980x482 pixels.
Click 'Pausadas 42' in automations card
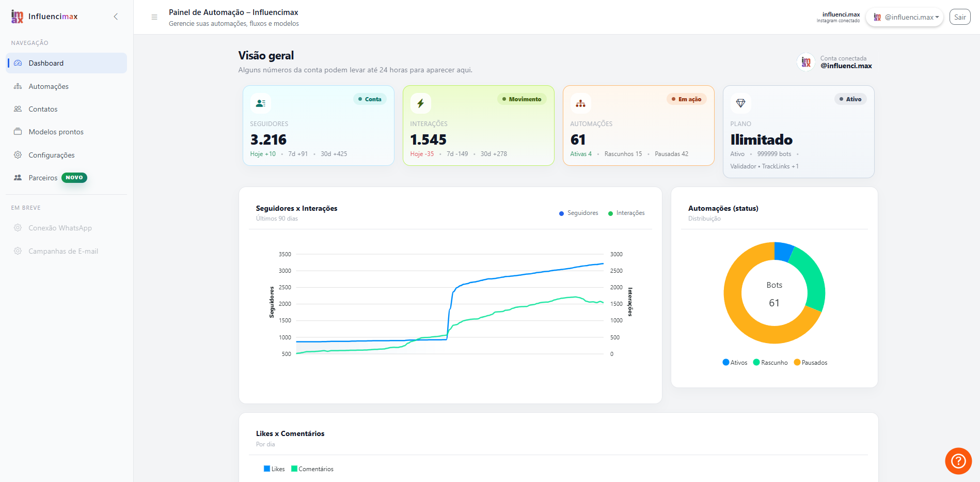pos(672,154)
